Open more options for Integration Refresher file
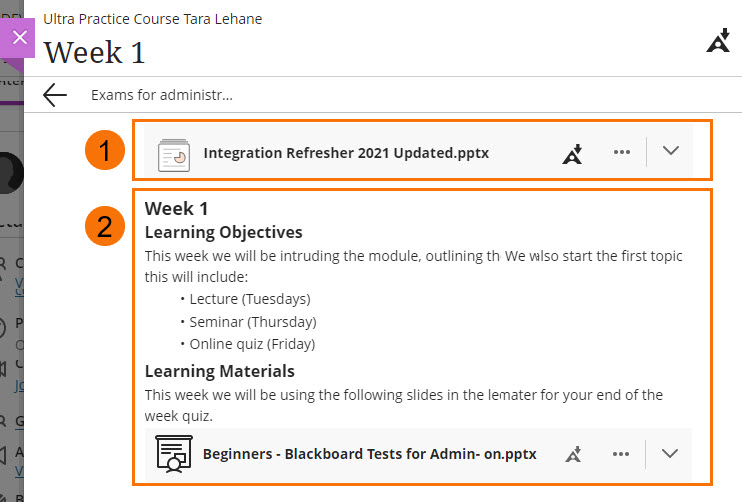 621,152
